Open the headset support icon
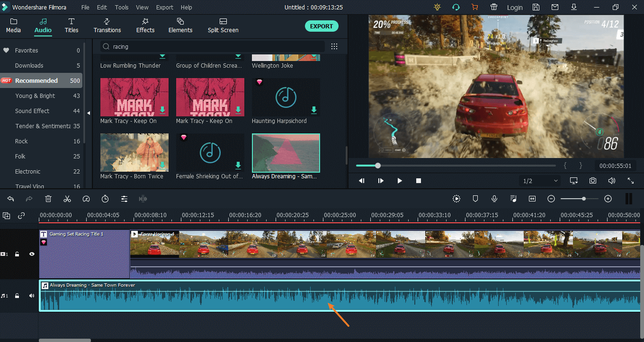The width and height of the screenshot is (644, 342). [x=456, y=7]
